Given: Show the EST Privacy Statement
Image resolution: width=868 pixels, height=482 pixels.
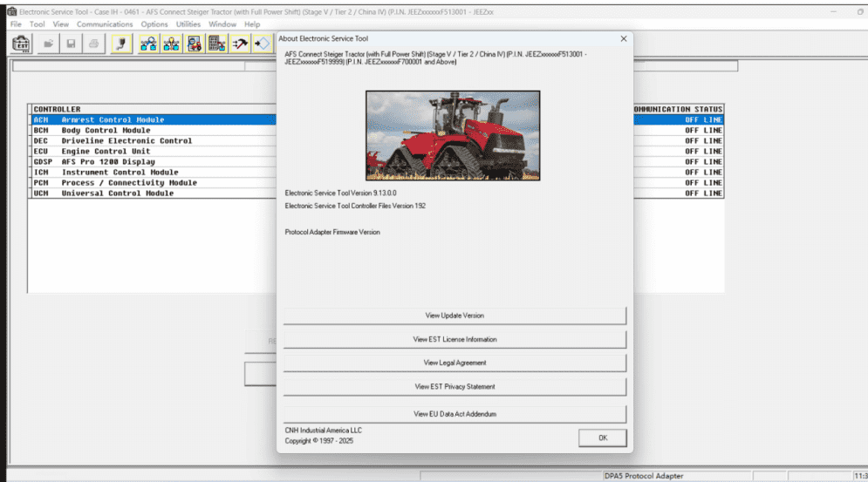Looking at the screenshot, I should 455,386.
